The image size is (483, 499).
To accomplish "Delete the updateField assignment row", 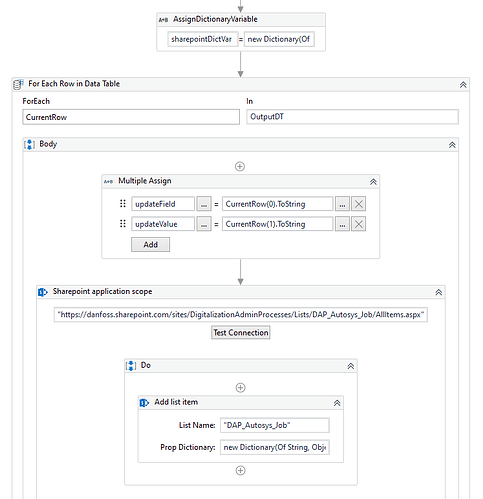I will (359, 204).
